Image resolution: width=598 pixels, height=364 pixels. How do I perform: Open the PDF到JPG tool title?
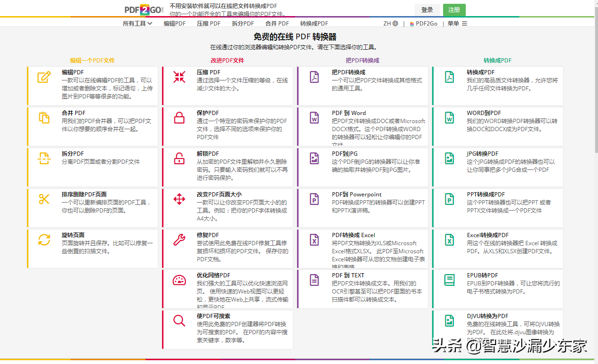pyautogui.click(x=345, y=154)
